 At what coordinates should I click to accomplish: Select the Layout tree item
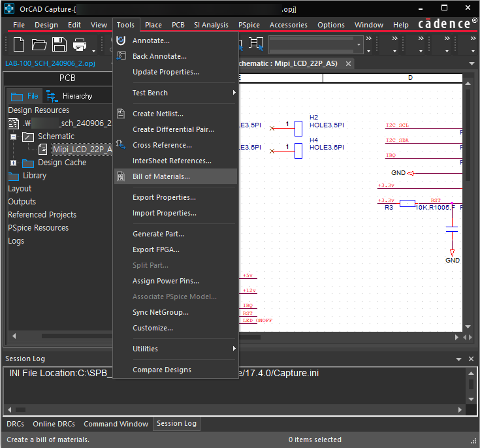20,189
